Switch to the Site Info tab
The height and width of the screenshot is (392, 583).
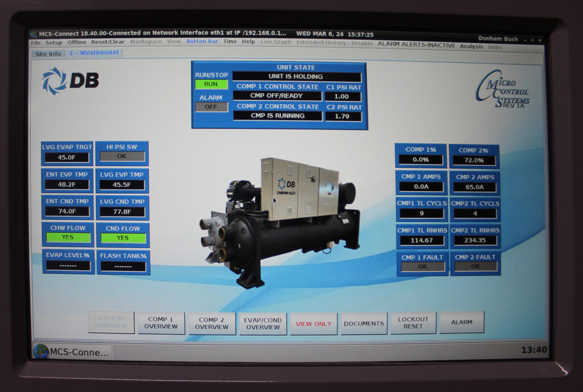[x=48, y=54]
